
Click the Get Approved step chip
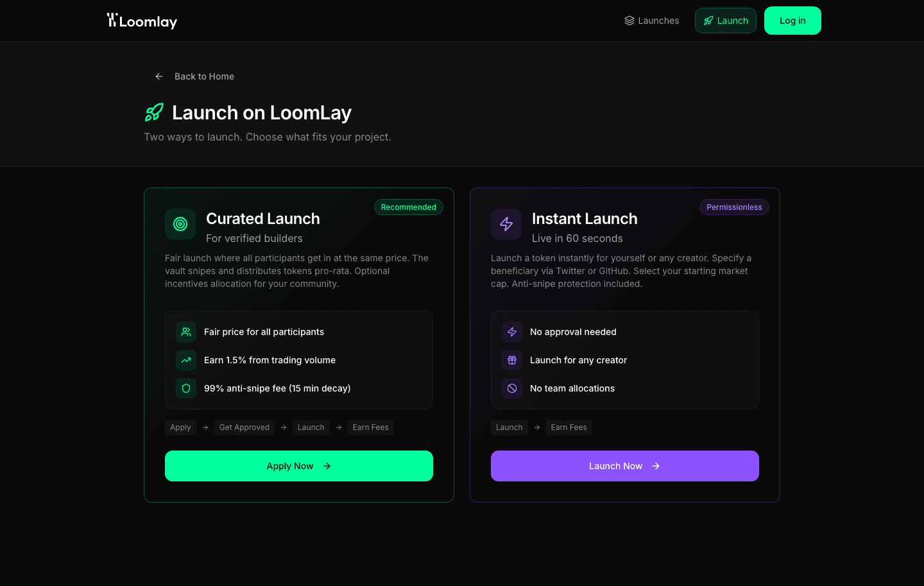(244, 427)
